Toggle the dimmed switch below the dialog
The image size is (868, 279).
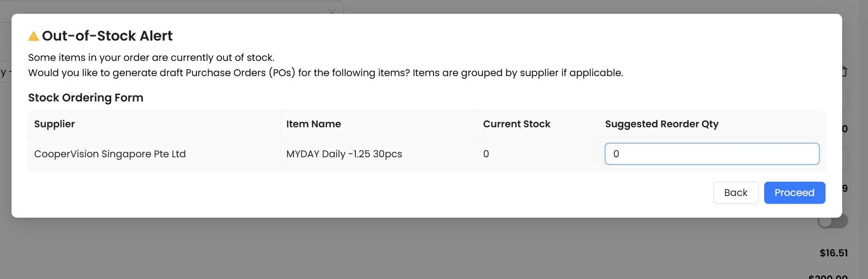(833, 222)
